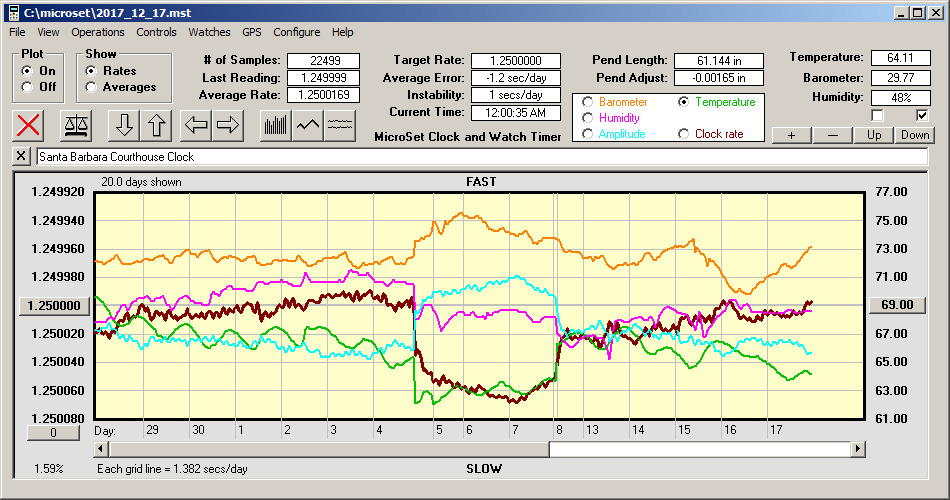Click the Average Error value field
Viewport: 950px width, 500px height.
coord(516,78)
